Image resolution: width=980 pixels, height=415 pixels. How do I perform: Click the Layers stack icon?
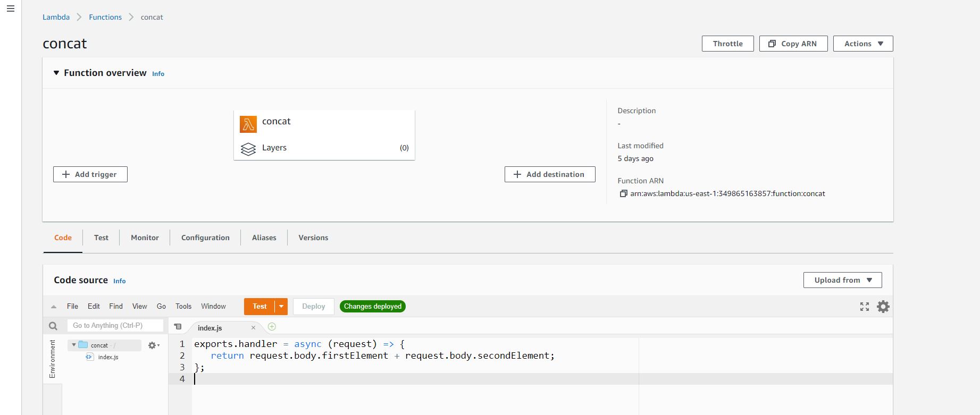[248, 149]
